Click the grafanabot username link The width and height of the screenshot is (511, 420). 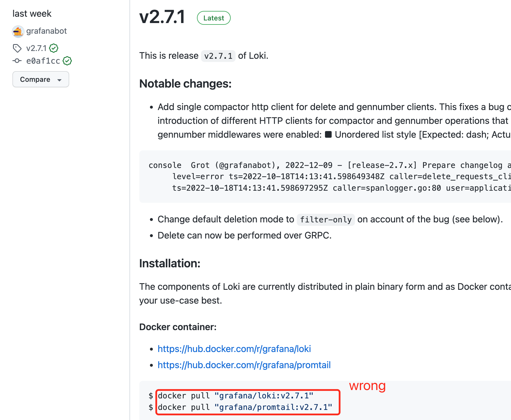click(46, 31)
